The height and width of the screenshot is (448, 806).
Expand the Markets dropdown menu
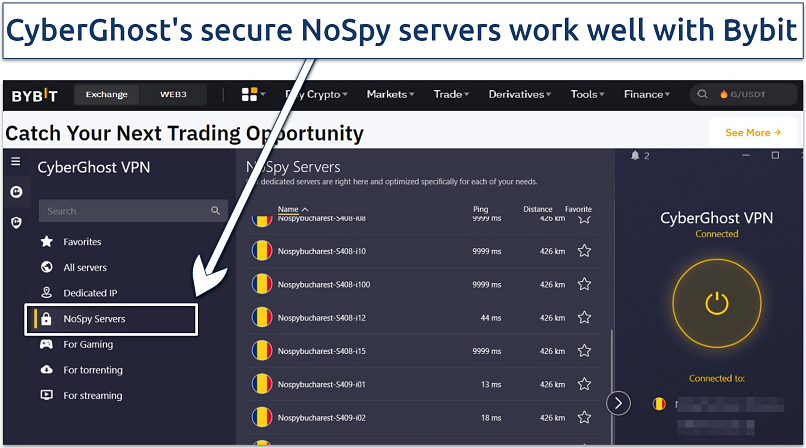(x=391, y=95)
